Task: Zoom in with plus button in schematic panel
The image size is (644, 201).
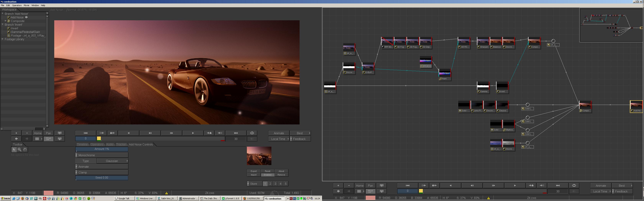Action: coord(338,185)
